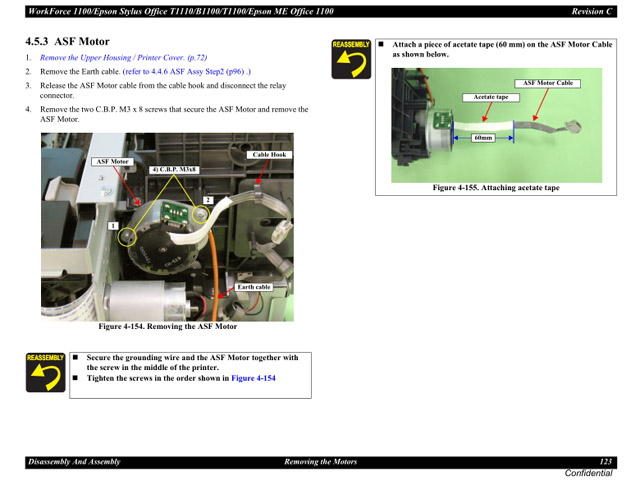
Task: Click the Figure 4-155 caption text
Action: click(495, 188)
